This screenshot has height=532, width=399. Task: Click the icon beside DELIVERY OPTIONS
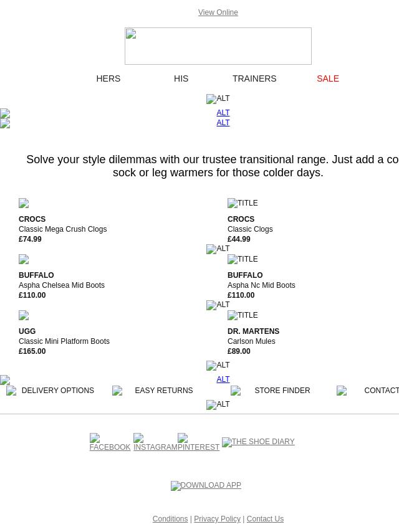pyautogui.click(x=11, y=391)
